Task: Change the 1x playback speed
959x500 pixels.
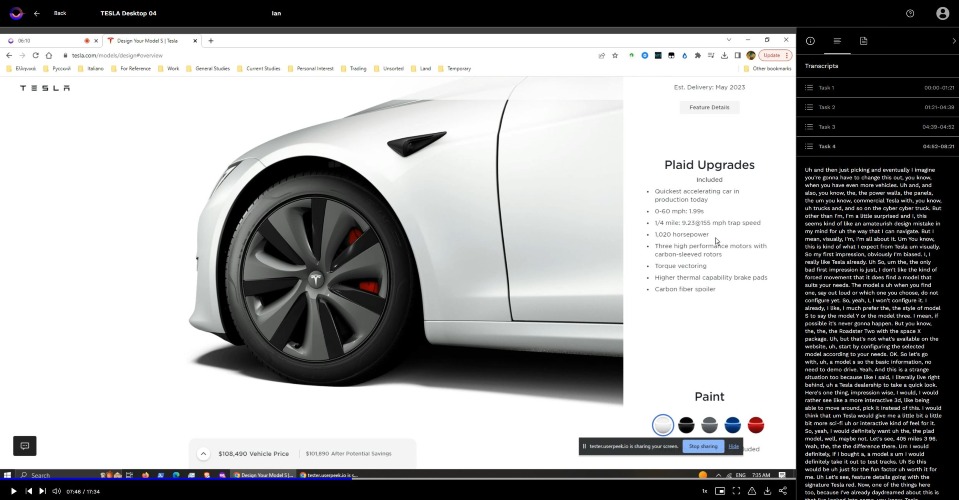Action: (x=705, y=491)
